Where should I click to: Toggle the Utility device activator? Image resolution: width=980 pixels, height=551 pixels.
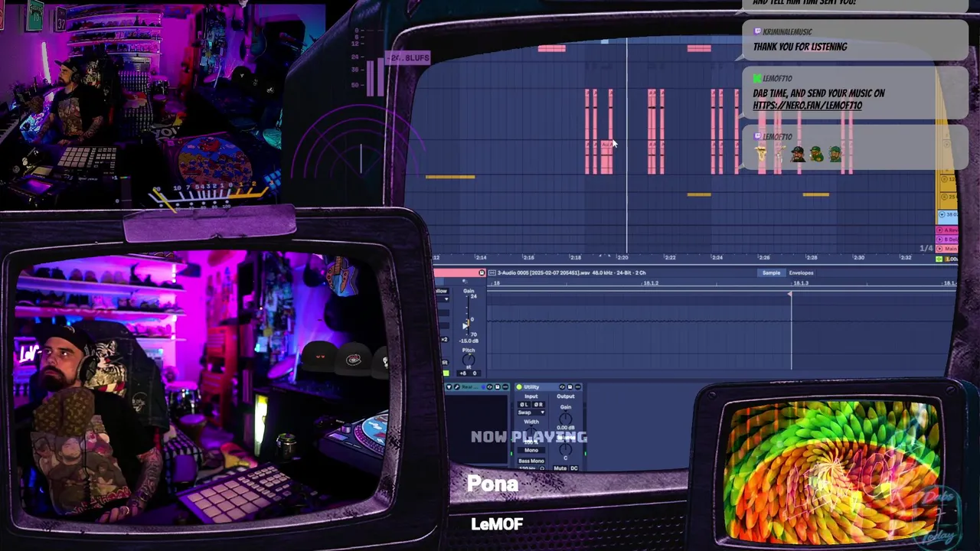[x=519, y=386]
